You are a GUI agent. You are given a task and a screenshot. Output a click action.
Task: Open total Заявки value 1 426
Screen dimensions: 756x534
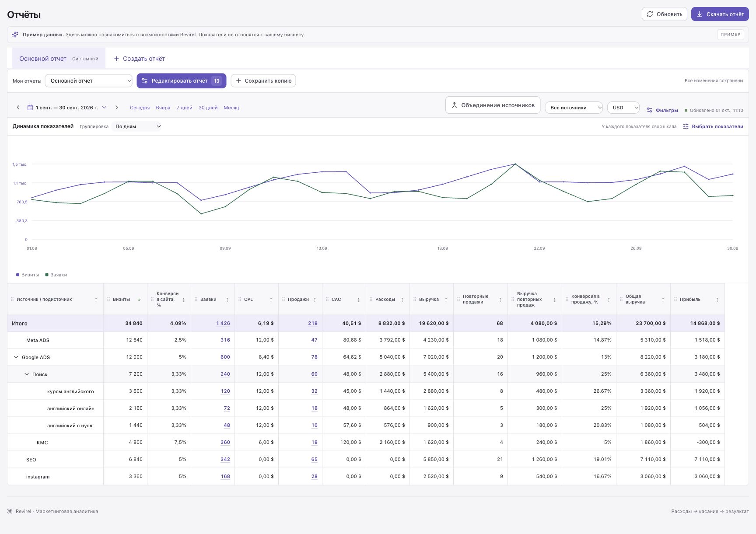pyautogui.click(x=223, y=323)
